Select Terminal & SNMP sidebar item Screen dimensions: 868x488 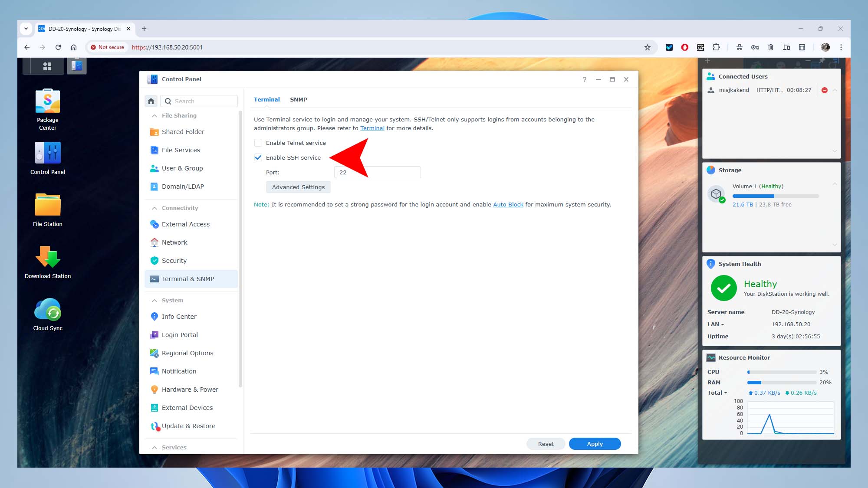click(191, 279)
